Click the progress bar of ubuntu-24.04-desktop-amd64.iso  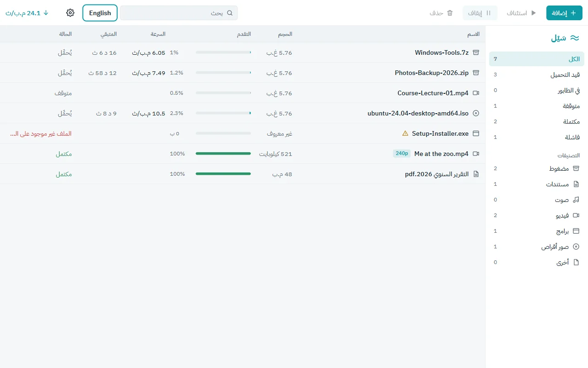pyautogui.click(x=223, y=113)
